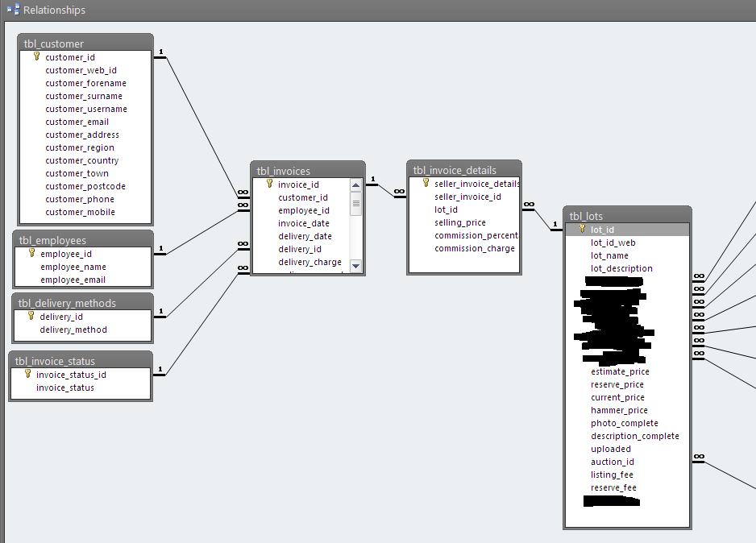756x543 pixels.
Task: Click the key icon in tbl_invoice_details
Action: tap(426, 183)
